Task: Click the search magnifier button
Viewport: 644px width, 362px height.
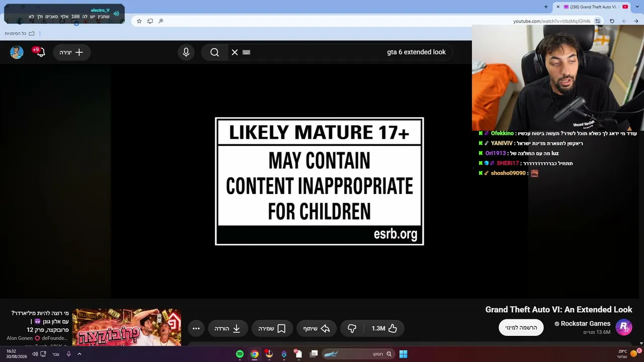Action: click(215, 52)
